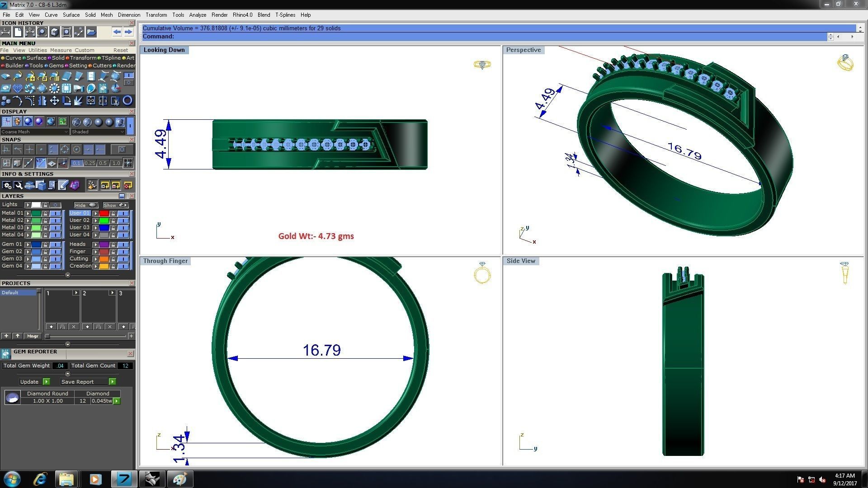868x488 pixels.
Task: Toggle Metal 01 layer lock
Action: point(45,213)
